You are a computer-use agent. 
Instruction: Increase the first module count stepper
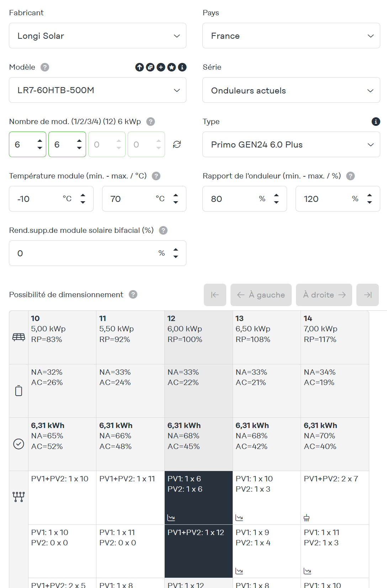[40, 141]
